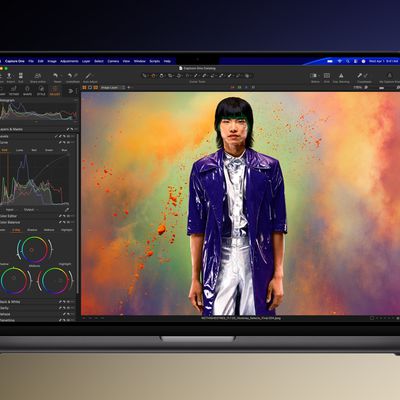The image size is (400, 400).
Task: Click the zoom slider above the viewer
Action: click(382, 88)
